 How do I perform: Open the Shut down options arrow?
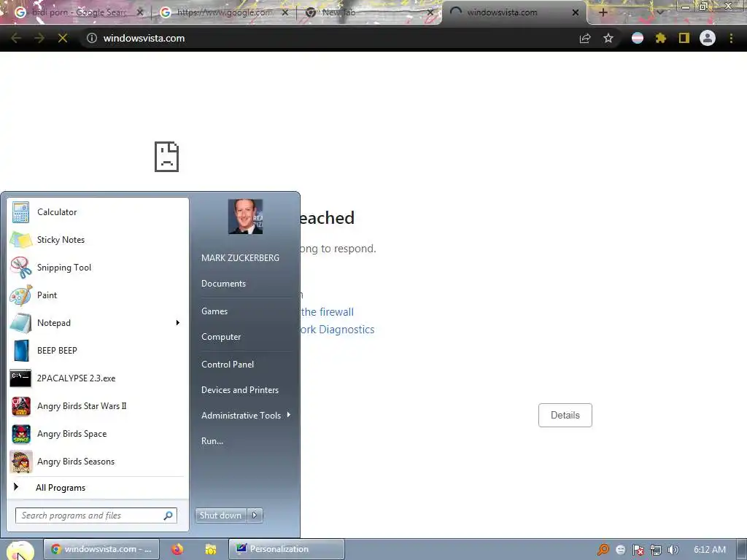pyautogui.click(x=255, y=516)
